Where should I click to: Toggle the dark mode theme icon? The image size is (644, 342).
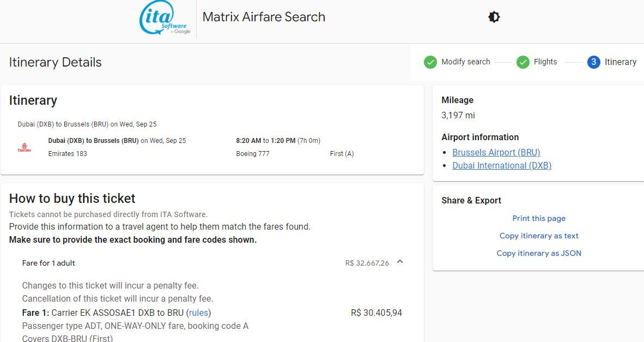click(x=494, y=17)
